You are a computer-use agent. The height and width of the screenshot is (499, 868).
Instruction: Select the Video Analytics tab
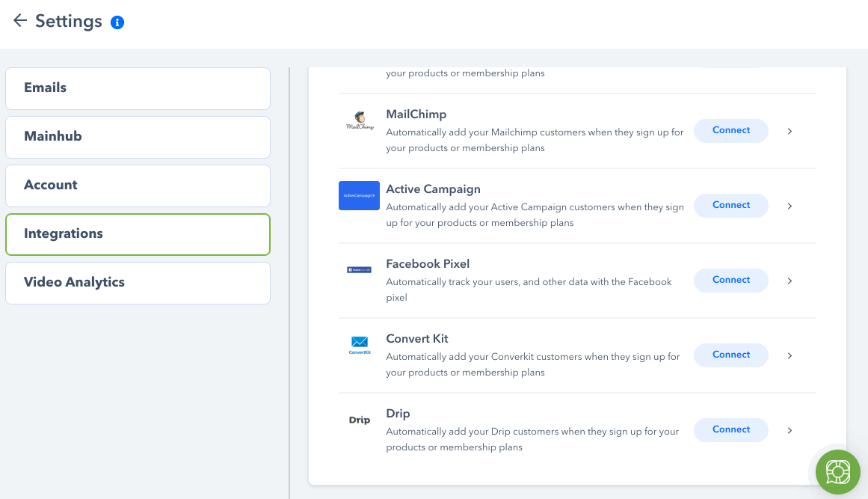tap(138, 283)
